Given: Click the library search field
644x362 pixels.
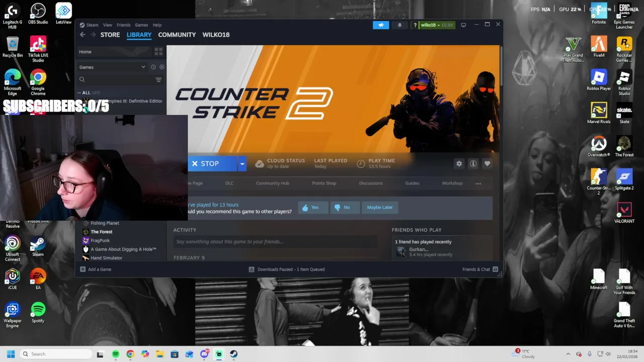Looking at the screenshot, I should [115, 79].
